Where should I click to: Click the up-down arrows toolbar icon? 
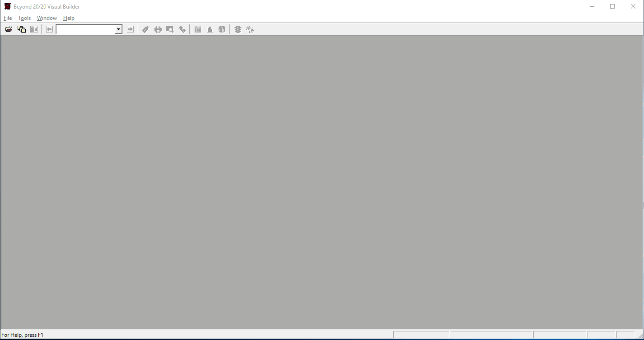182,29
